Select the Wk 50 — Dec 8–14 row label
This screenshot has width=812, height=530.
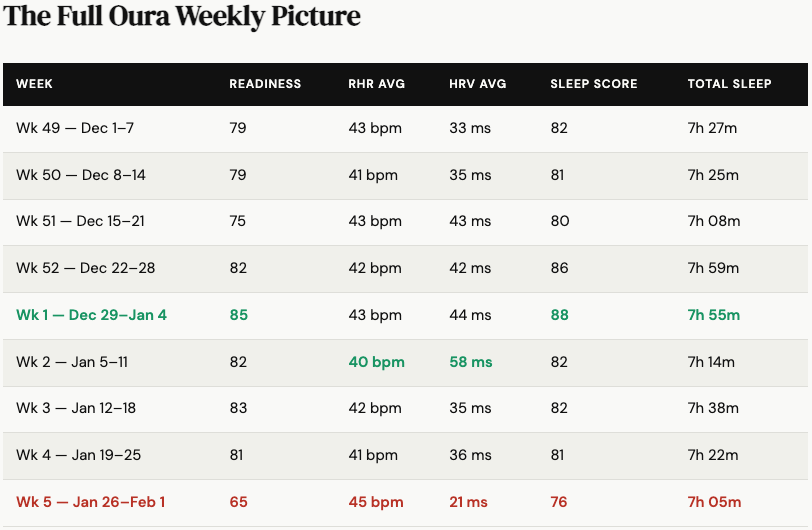point(81,175)
